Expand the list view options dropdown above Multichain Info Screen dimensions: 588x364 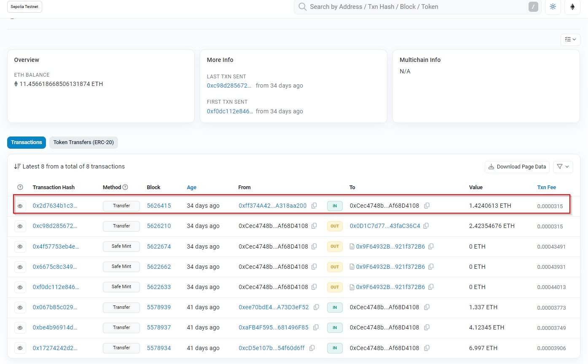tap(570, 39)
